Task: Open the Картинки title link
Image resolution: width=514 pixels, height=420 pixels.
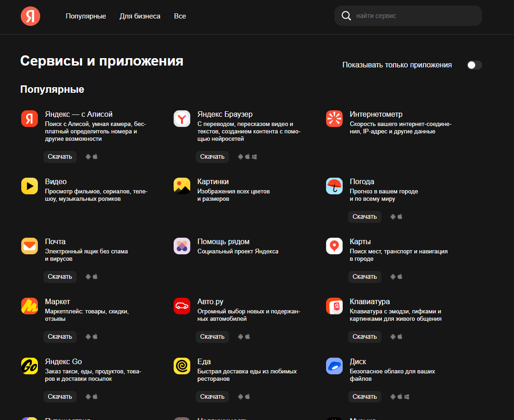Action: [x=213, y=182]
